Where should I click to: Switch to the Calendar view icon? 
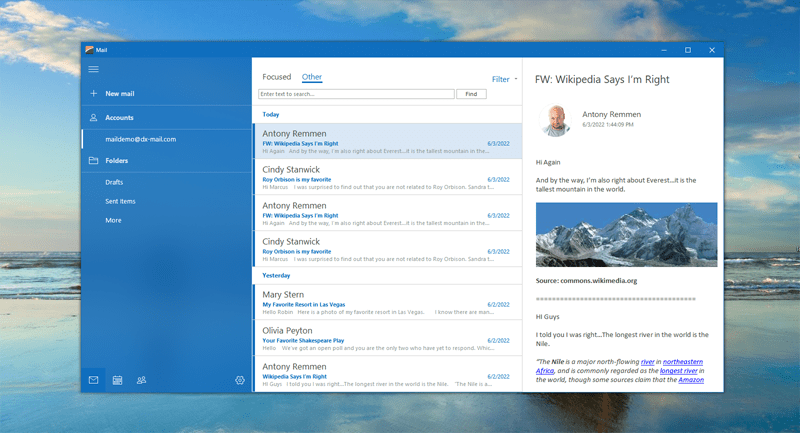point(117,380)
